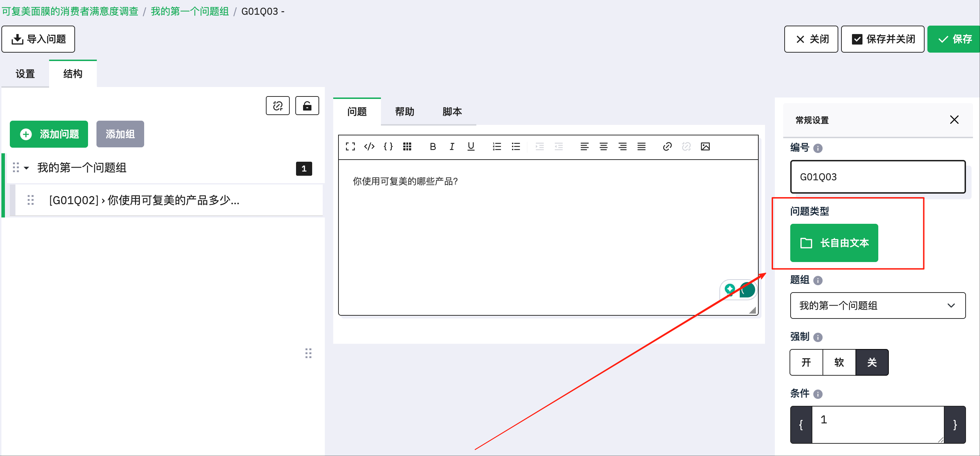Switch to the 设置 tab
980x456 pixels.
[25, 74]
